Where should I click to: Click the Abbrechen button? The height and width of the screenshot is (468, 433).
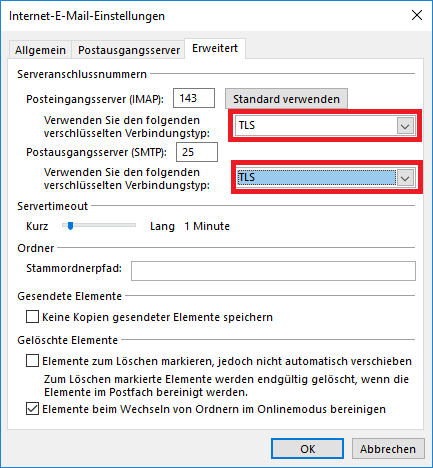click(388, 449)
